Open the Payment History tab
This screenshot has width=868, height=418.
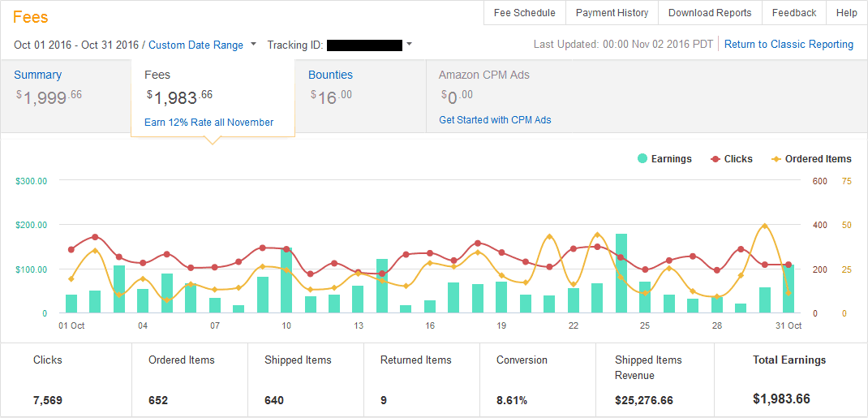[612, 13]
